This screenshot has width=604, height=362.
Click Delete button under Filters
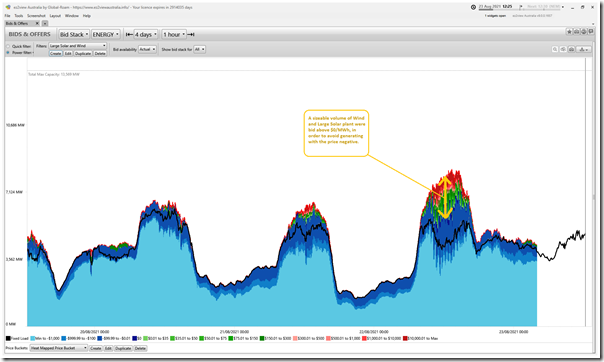[100, 54]
